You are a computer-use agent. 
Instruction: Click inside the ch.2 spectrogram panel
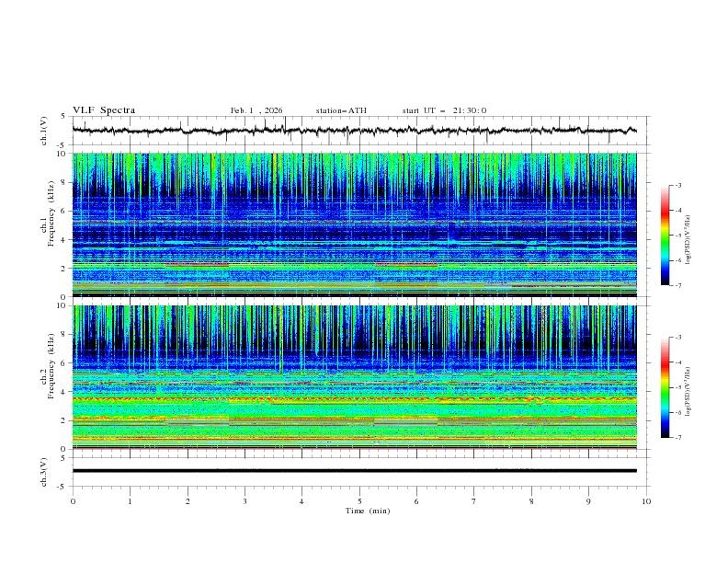[354, 377]
